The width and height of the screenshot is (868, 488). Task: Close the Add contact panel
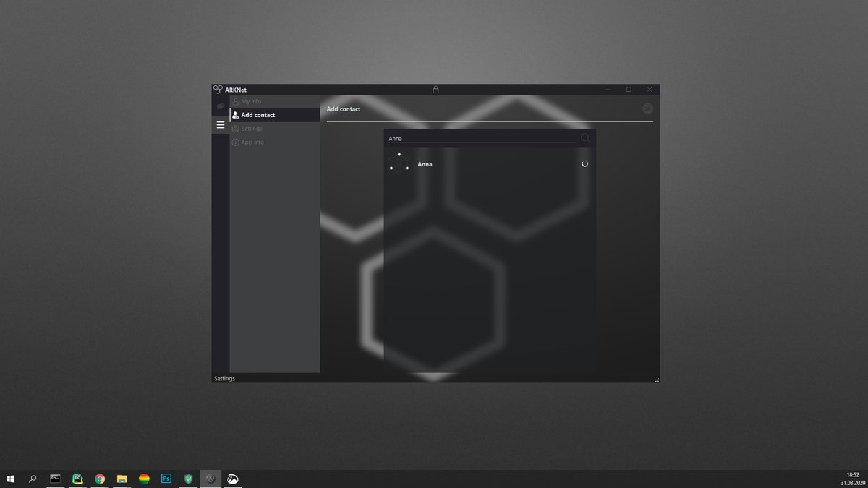(x=647, y=108)
